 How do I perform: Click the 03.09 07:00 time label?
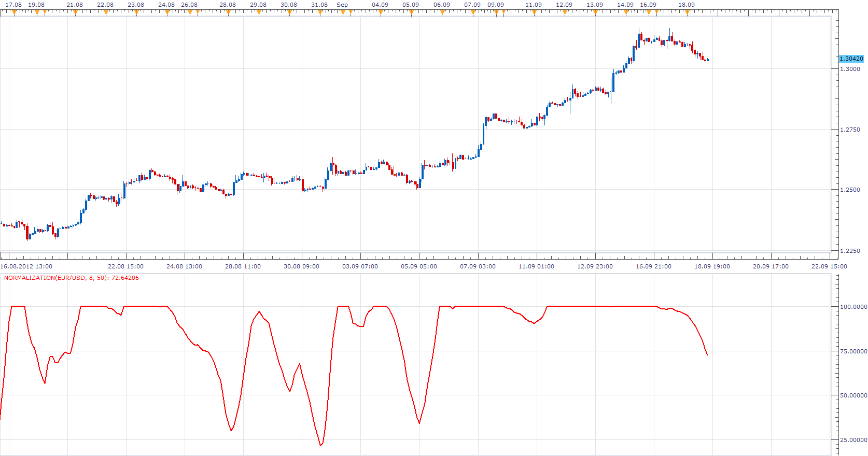click(x=360, y=266)
